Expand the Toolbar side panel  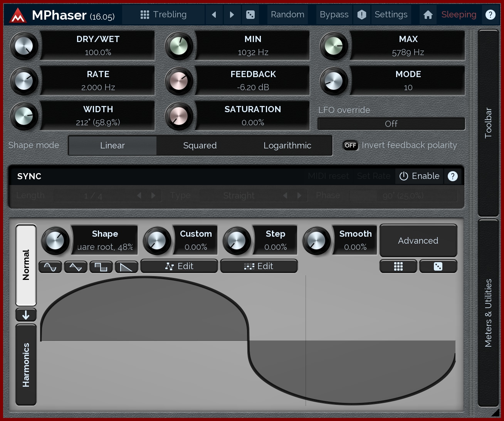pyautogui.click(x=488, y=123)
